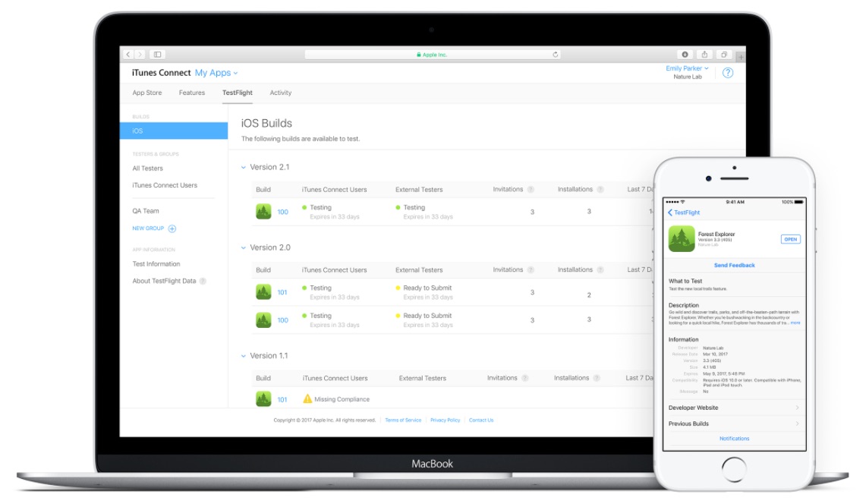Click the Safari address bar
866x504 pixels.
[x=432, y=55]
